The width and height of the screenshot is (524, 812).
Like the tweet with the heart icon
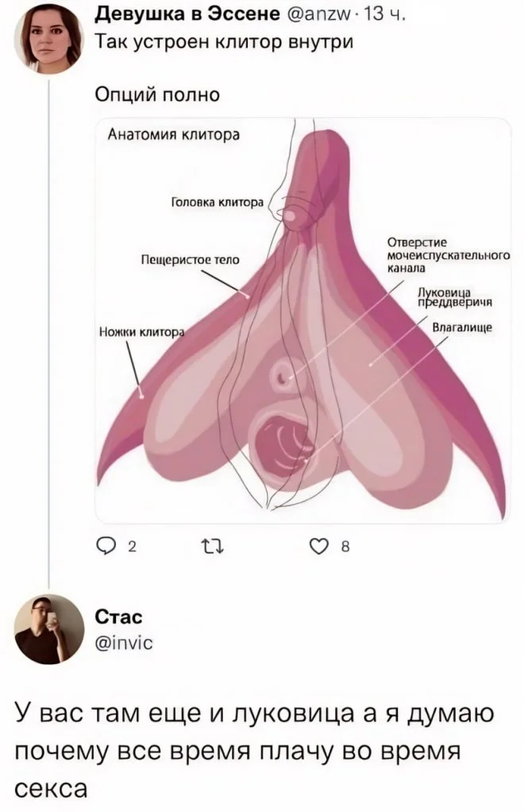click(320, 546)
